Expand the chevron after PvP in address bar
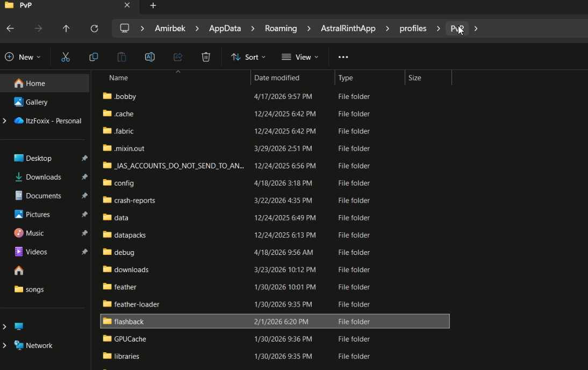Screen dimensions: 588x370 (x=476, y=29)
